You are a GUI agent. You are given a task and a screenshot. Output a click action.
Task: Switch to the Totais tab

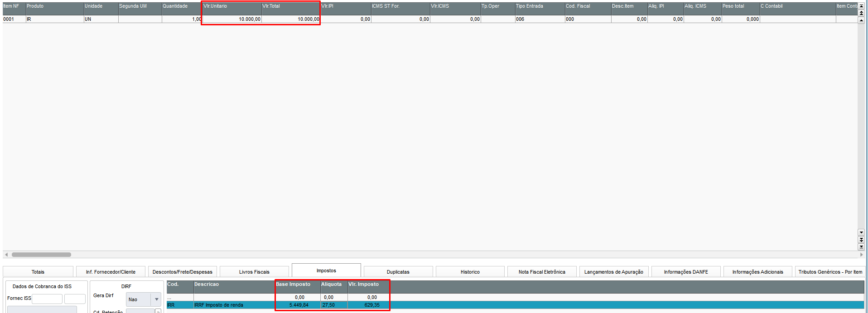point(38,272)
